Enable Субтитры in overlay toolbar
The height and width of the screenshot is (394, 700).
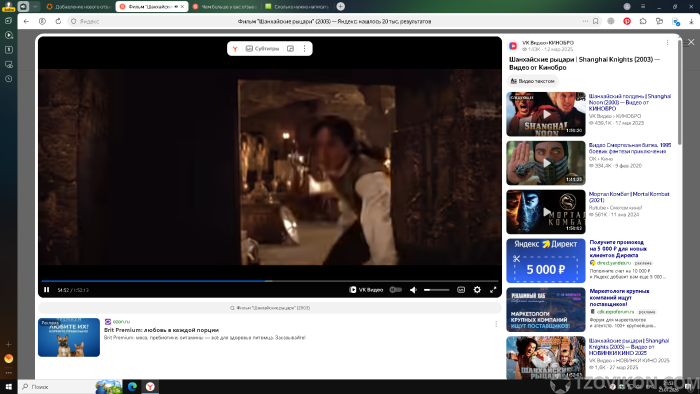coord(262,49)
